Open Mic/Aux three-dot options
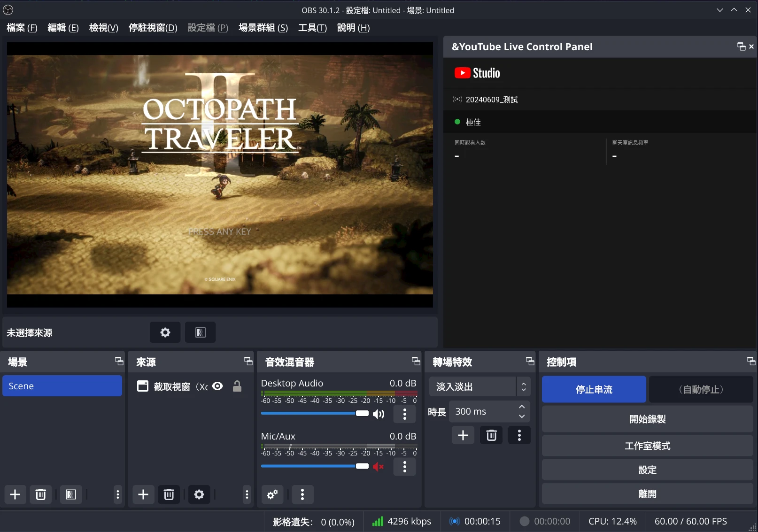Screen dimensions: 758x532 pos(405,467)
